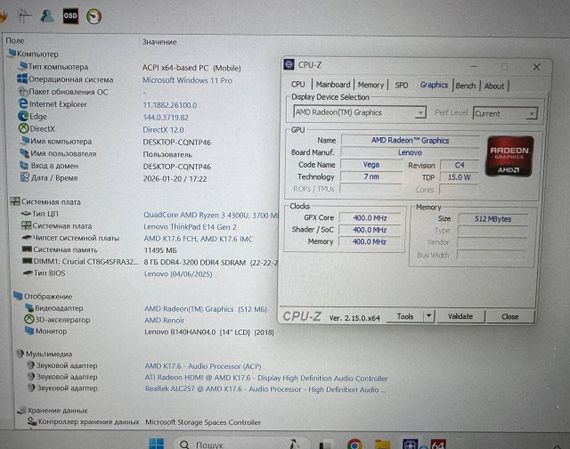
Task: Open the Perf Level dropdown
Action: 505,113
